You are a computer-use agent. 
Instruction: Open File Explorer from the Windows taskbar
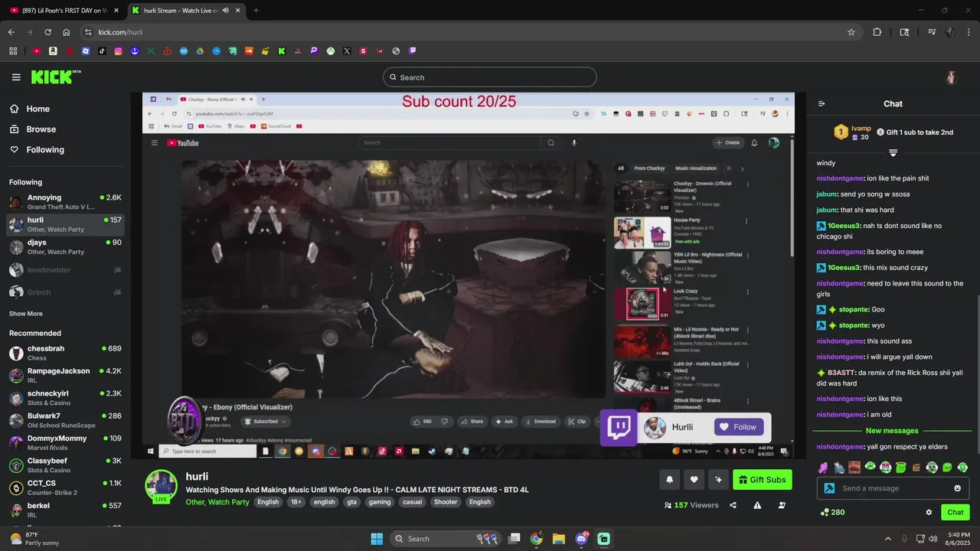(x=558, y=539)
